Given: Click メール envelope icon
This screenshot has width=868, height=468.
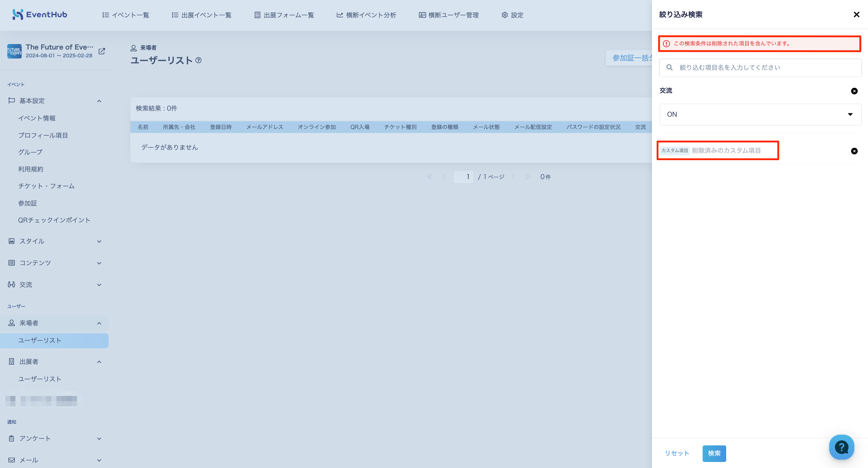Looking at the screenshot, I should click(x=11, y=460).
